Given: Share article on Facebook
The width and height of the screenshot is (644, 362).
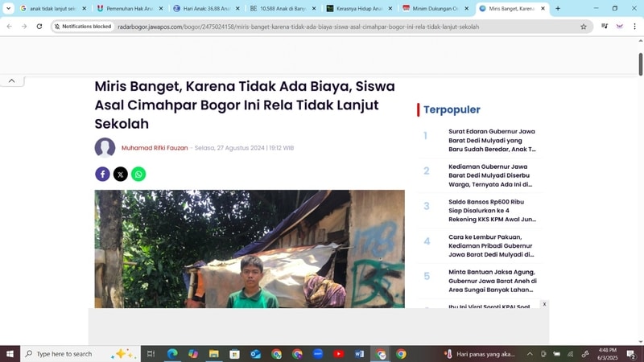Looking at the screenshot, I should 103,174.
